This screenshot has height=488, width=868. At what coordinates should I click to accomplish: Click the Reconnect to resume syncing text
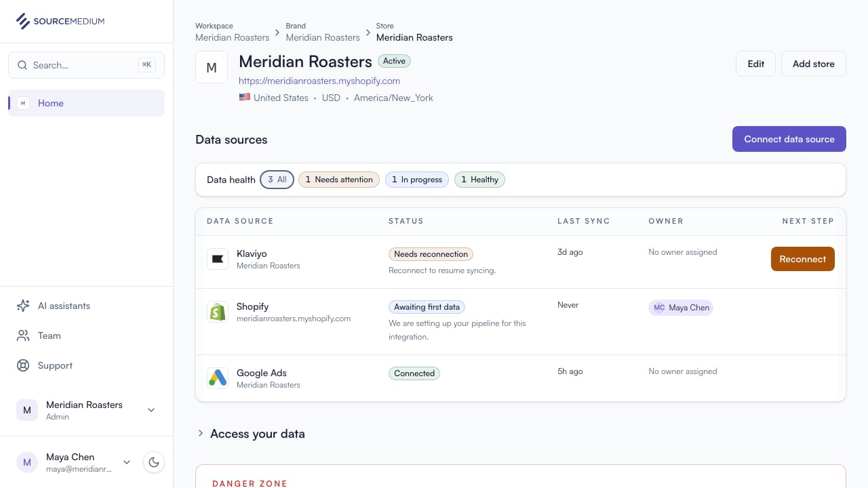click(x=442, y=270)
